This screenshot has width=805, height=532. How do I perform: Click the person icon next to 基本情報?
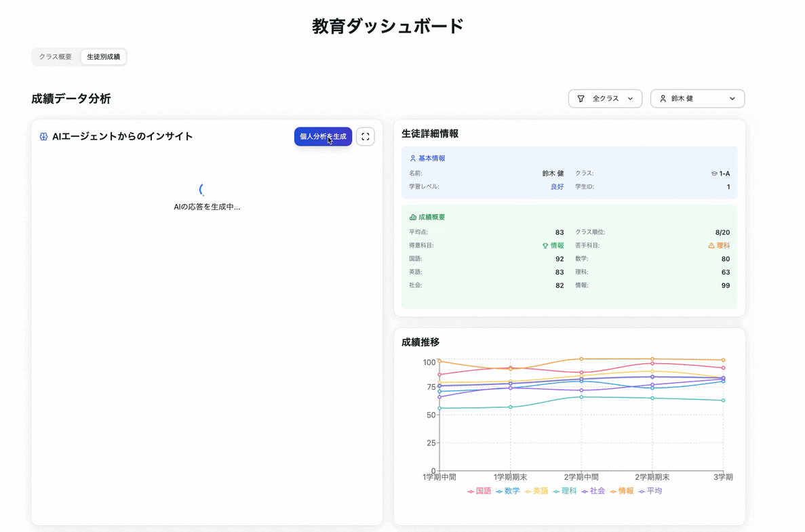(413, 159)
